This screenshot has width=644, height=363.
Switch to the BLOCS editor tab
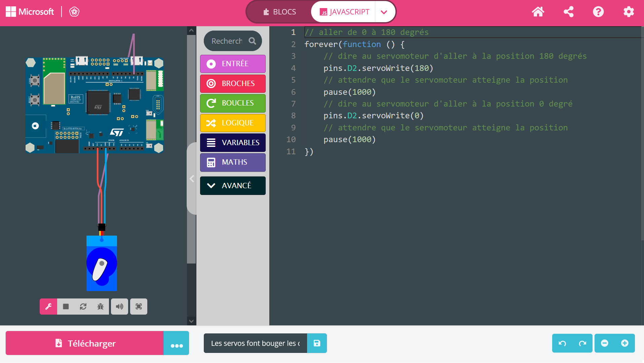pos(279,12)
